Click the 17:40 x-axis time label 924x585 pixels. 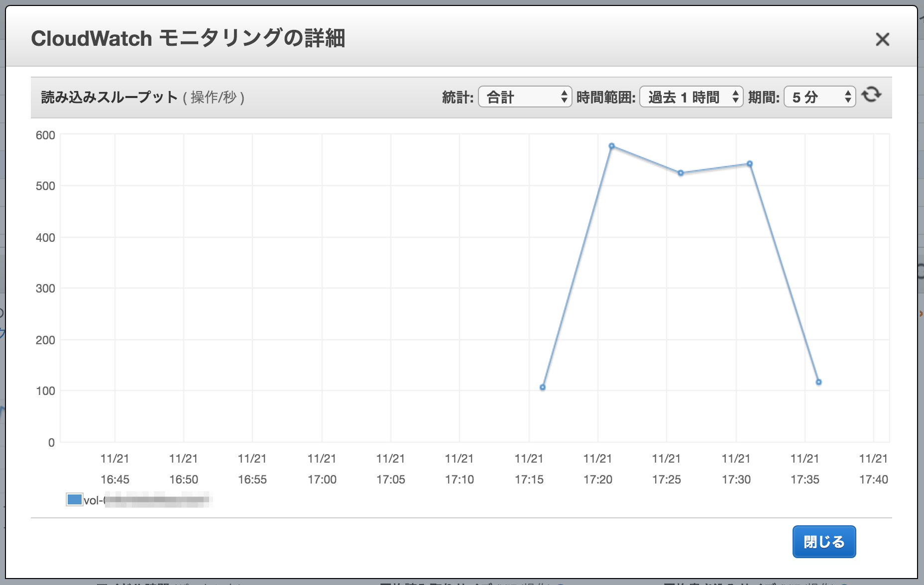coord(873,480)
